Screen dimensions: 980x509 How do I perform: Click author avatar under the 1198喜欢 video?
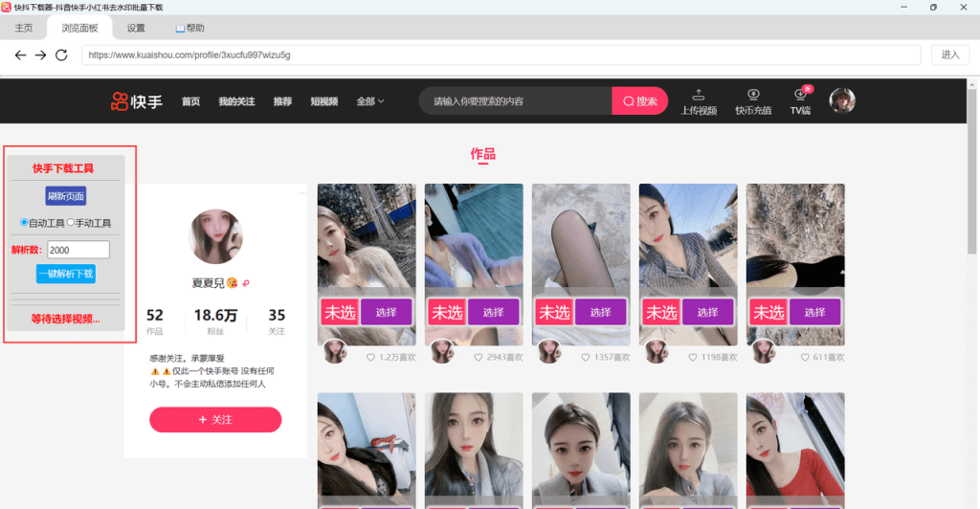(x=657, y=352)
